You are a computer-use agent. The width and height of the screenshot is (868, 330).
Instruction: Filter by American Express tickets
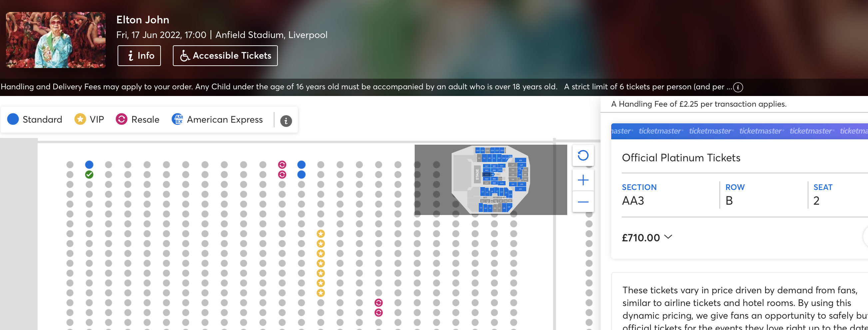coord(217,119)
